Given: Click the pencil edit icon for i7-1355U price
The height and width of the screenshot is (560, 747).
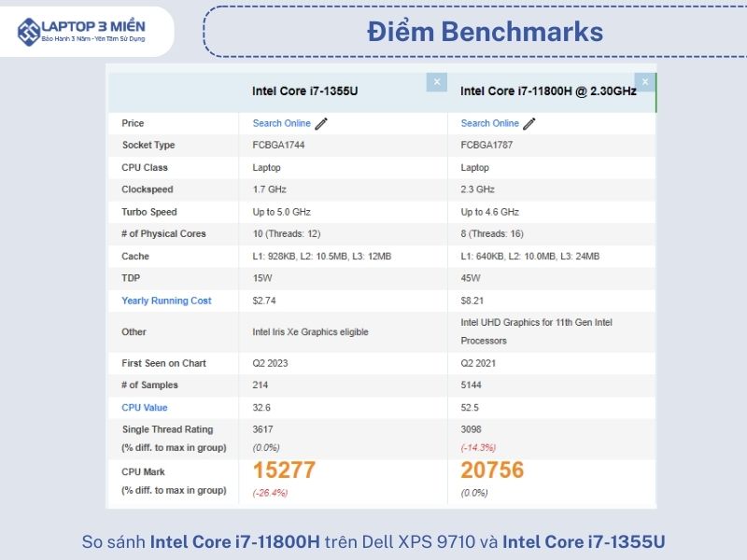Looking at the screenshot, I should click(321, 123).
